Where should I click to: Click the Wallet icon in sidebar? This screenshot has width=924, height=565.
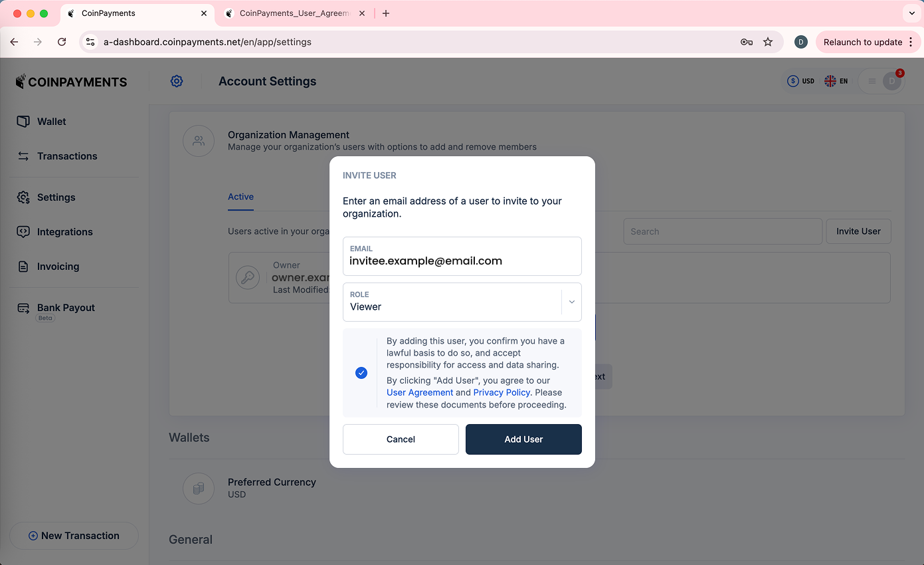click(23, 122)
